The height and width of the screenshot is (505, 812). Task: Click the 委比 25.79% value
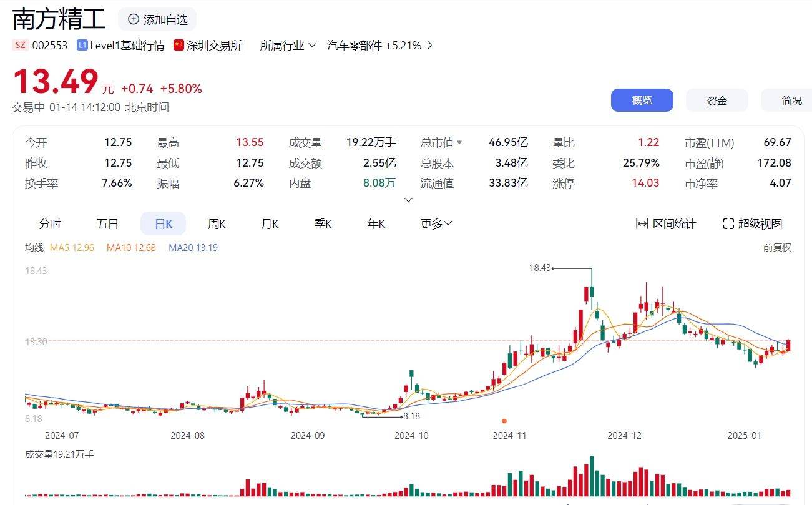point(641,164)
